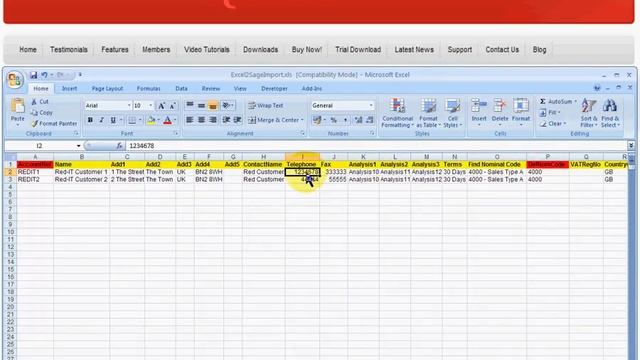Open the Video Tutorials page
Image resolution: width=640 pixels, height=360 pixels.
point(207,50)
